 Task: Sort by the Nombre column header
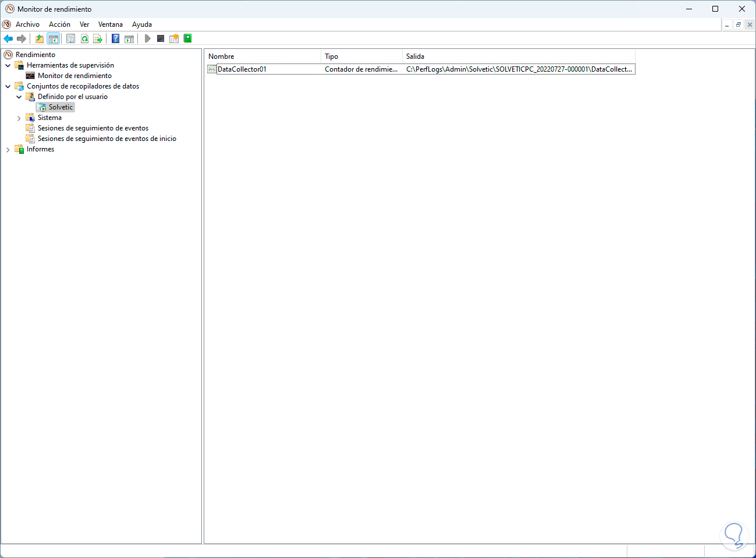click(262, 56)
